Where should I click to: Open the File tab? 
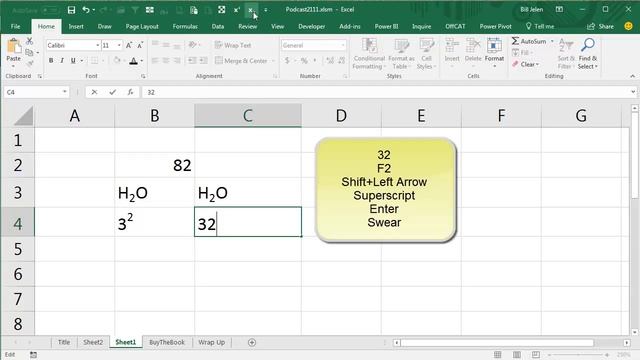(16, 27)
